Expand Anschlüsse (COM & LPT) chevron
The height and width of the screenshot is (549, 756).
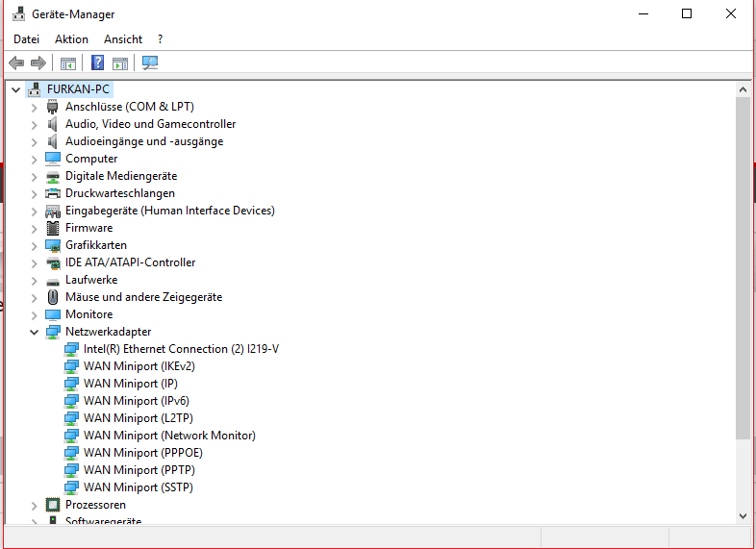(x=35, y=107)
